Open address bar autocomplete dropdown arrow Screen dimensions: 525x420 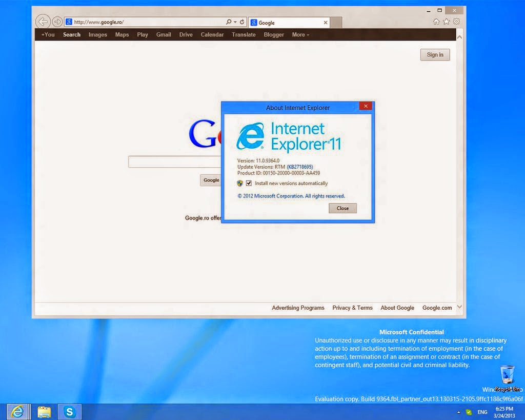(235, 22)
